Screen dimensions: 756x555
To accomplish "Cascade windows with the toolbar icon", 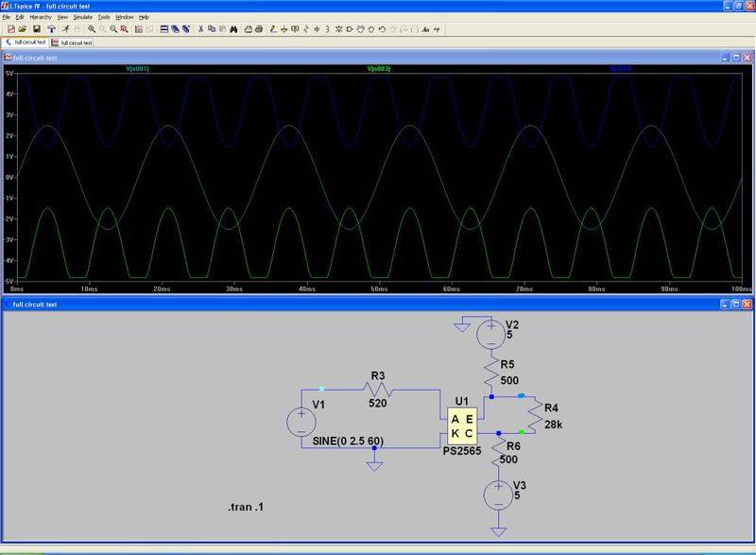I will point(175,29).
